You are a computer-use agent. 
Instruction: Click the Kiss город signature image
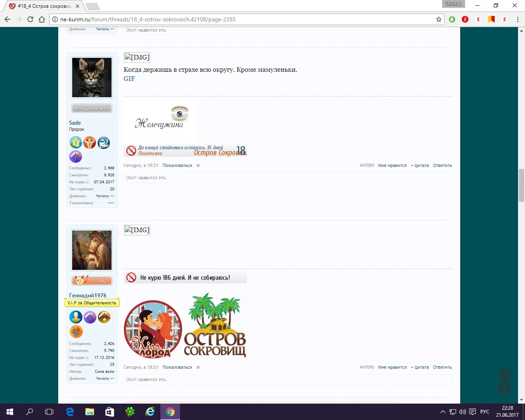(x=153, y=329)
